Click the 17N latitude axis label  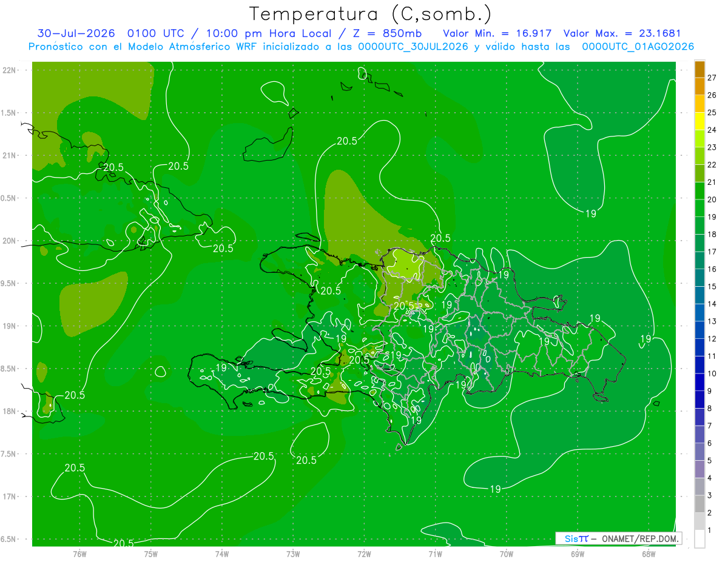click(10, 497)
